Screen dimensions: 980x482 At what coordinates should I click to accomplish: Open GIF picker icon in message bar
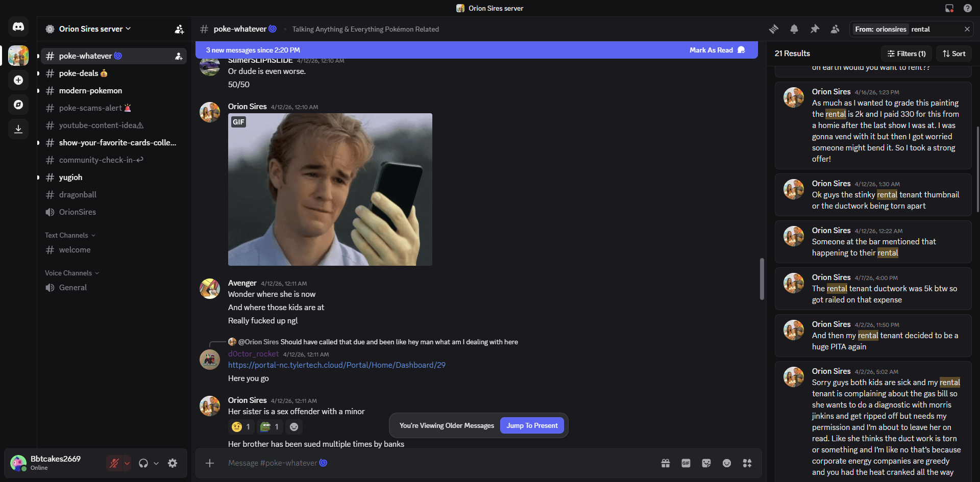[x=686, y=463]
